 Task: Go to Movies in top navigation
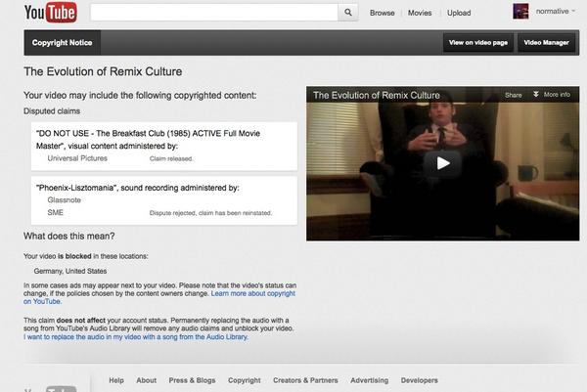[420, 13]
